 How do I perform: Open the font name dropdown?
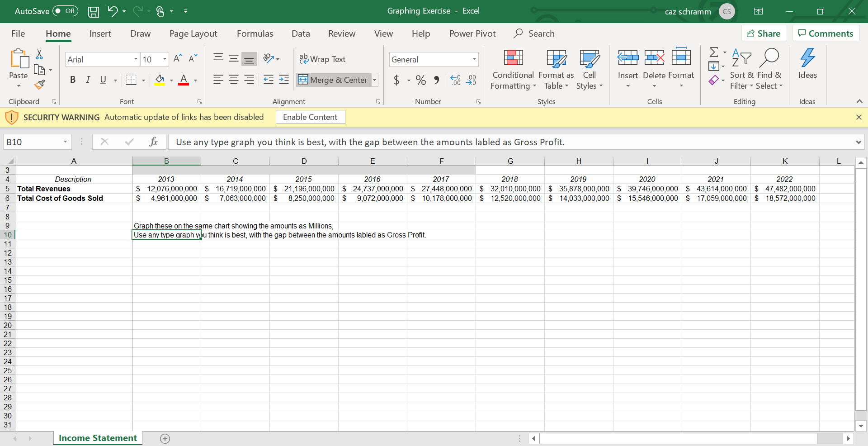(x=135, y=59)
